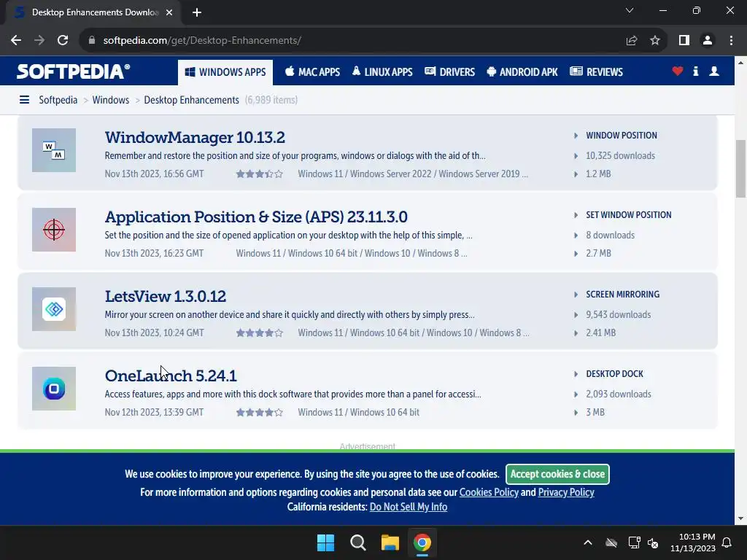Screen dimensions: 747x560
Task: Click Accept cookies & close button
Action: (557, 474)
